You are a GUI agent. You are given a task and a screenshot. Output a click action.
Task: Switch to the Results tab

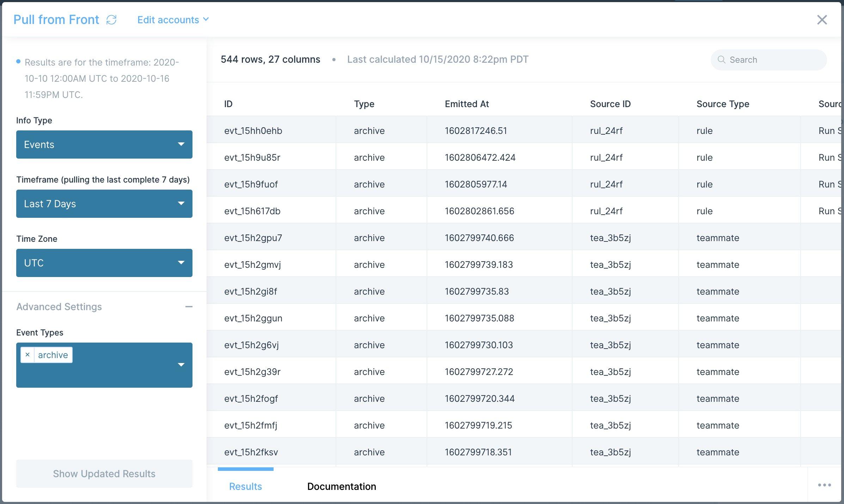coord(246,486)
